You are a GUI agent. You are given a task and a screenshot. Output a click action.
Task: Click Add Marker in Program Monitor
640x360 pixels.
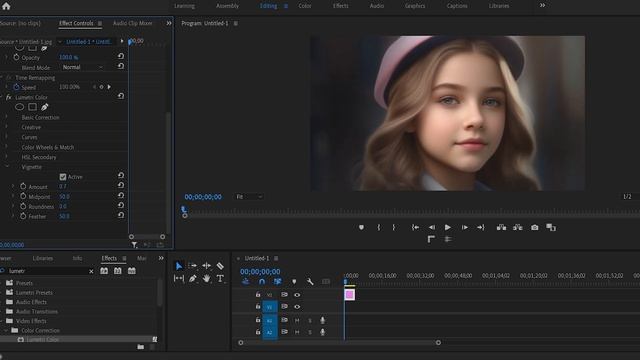[x=361, y=227]
